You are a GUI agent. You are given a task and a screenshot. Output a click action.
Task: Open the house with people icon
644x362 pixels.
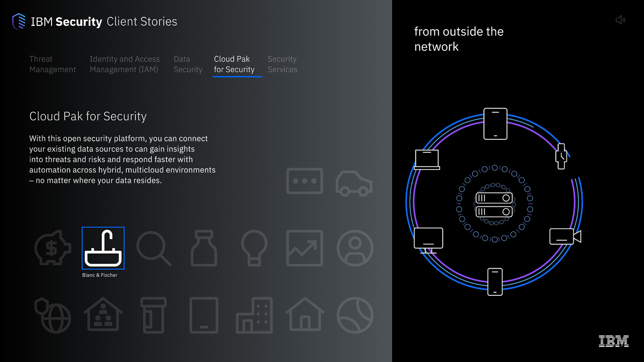pyautogui.click(x=103, y=314)
